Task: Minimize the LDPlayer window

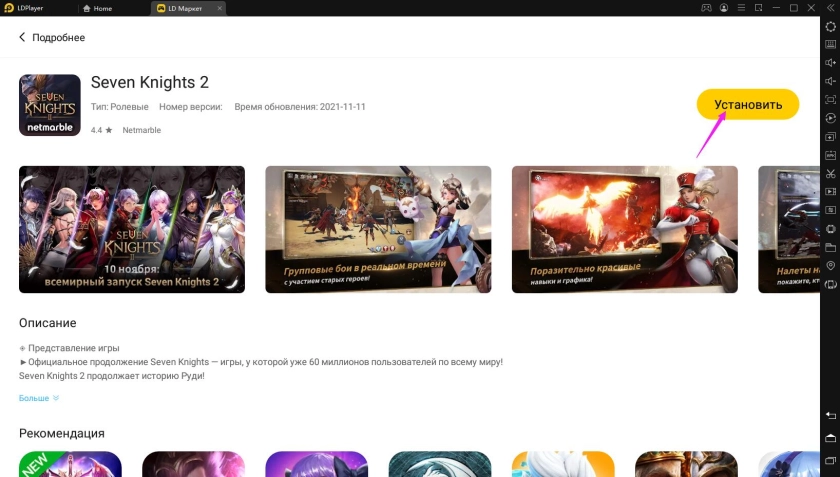Action: pyautogui.click(x=776, y=8)
